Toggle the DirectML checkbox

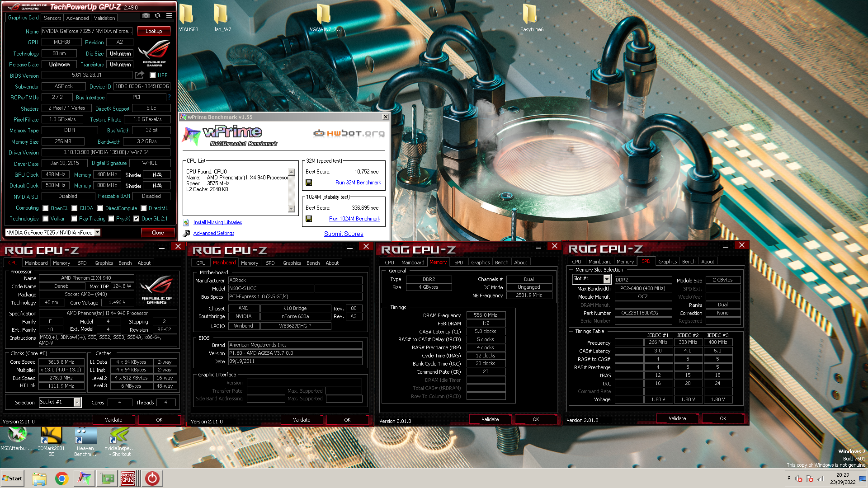(144, 208)
